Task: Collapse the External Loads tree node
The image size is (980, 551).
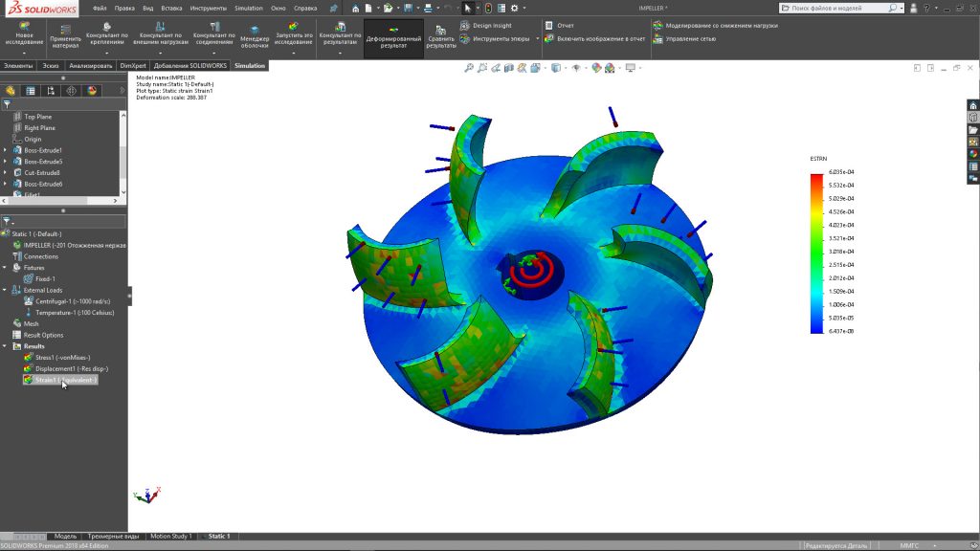Action: coord(6,290)
